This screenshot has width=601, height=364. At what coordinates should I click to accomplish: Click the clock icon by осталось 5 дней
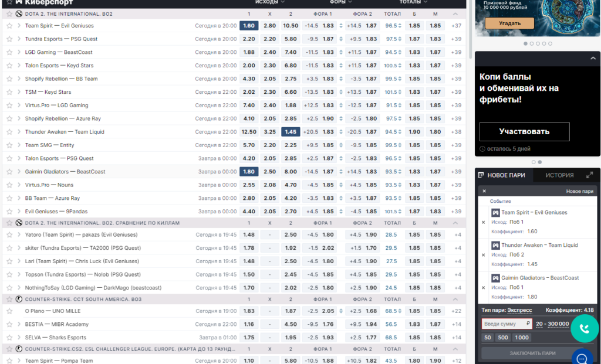[482, 149]
